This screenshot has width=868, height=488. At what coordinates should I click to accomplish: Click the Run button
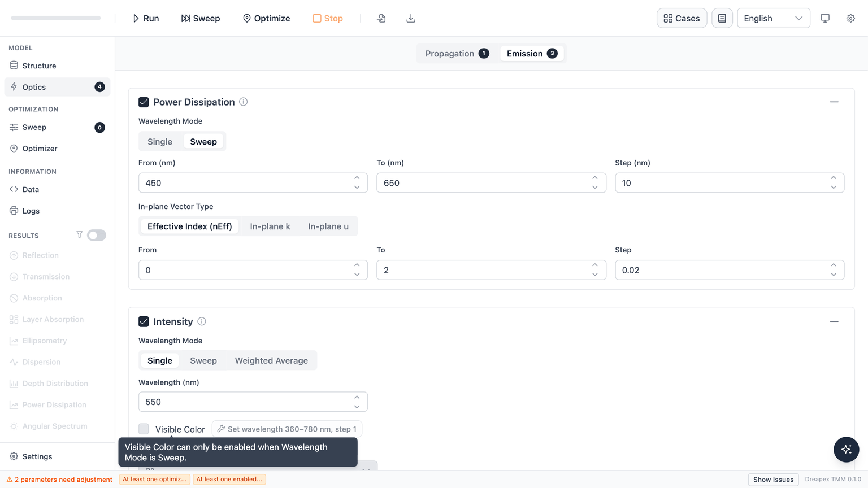(145, 18)
